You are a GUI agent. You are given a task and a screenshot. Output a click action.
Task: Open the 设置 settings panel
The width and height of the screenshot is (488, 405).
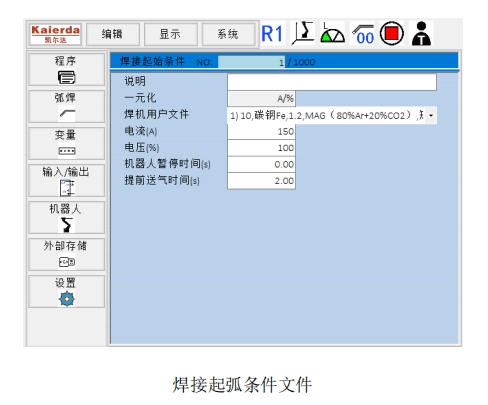66,291
